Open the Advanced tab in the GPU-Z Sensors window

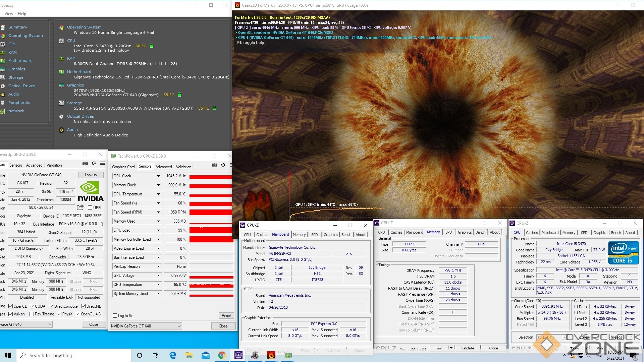pyautogui.click(x=164, y=167)
